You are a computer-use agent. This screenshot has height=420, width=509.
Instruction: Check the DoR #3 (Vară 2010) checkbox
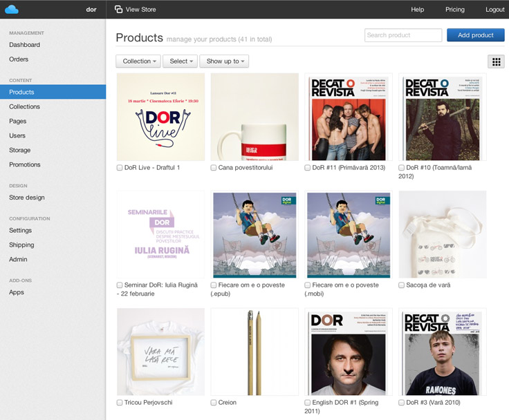pyautogui.click(x=401, y=403)
